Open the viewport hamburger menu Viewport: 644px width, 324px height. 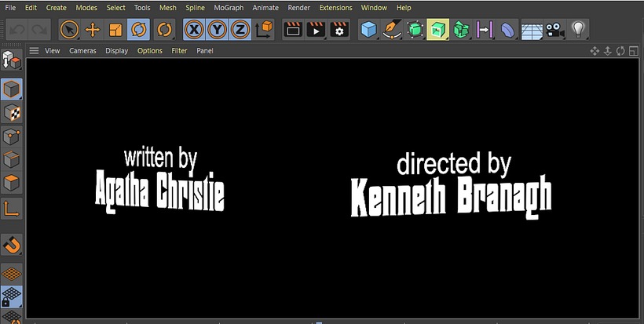(x=34, y=50)
